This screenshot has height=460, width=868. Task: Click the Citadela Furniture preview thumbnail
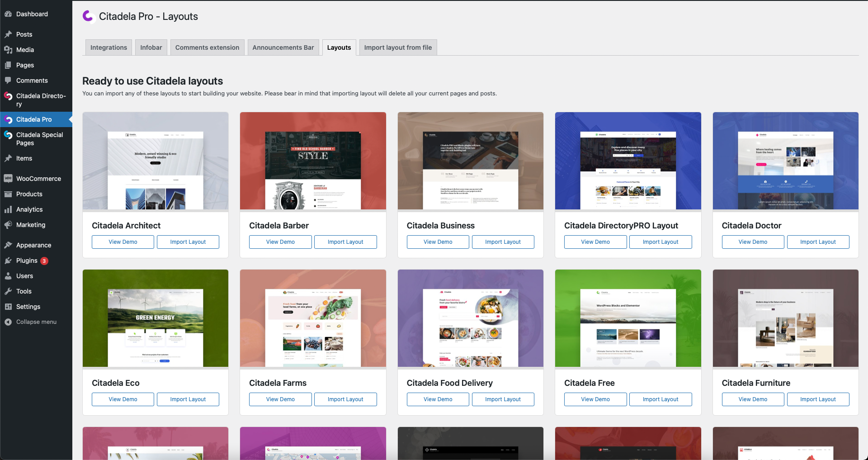click(x=786, y=318)
